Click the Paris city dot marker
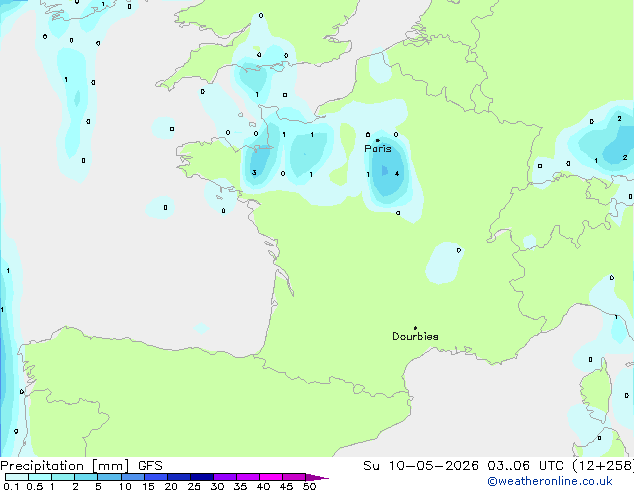Image resolution: width=634 pixels, height=490 pixels. coord(378,140)
